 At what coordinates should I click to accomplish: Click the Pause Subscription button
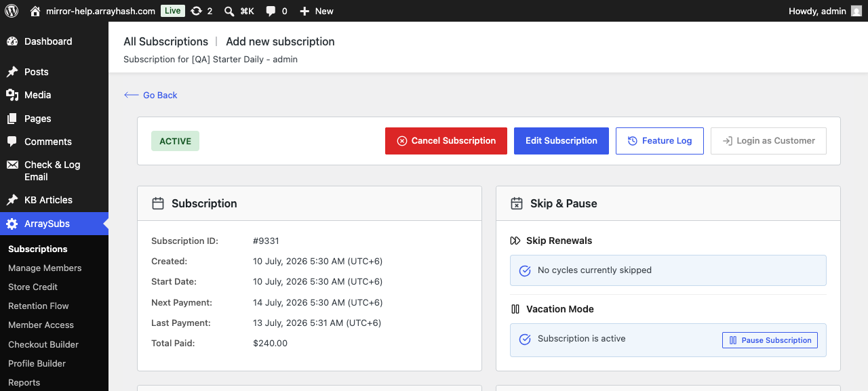[770, 340]
